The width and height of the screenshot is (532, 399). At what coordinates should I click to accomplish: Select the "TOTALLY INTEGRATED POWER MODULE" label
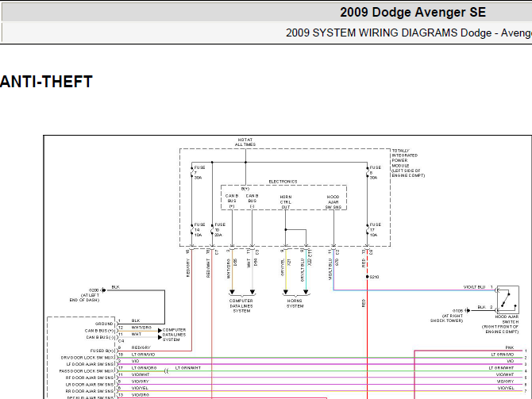click(408, 163)
